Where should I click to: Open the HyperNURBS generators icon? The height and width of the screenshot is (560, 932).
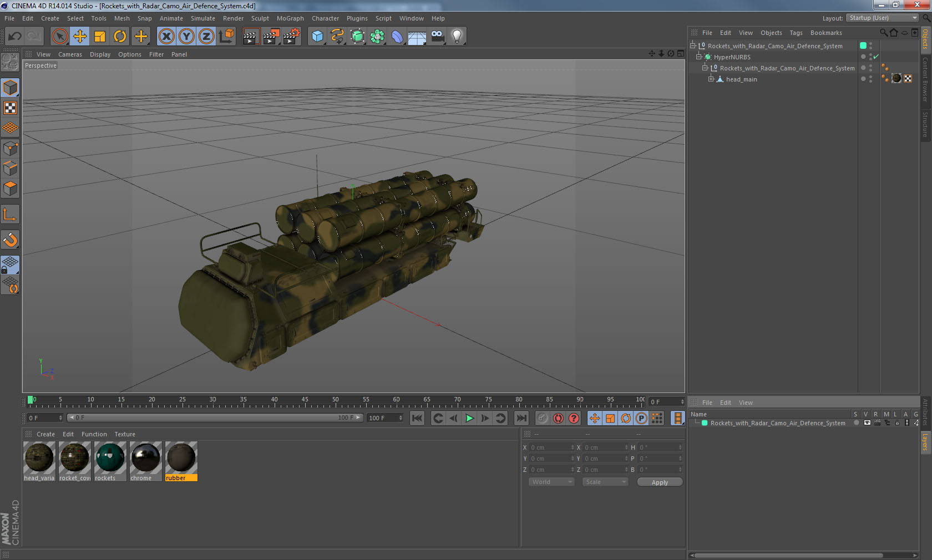pos(357,37)
